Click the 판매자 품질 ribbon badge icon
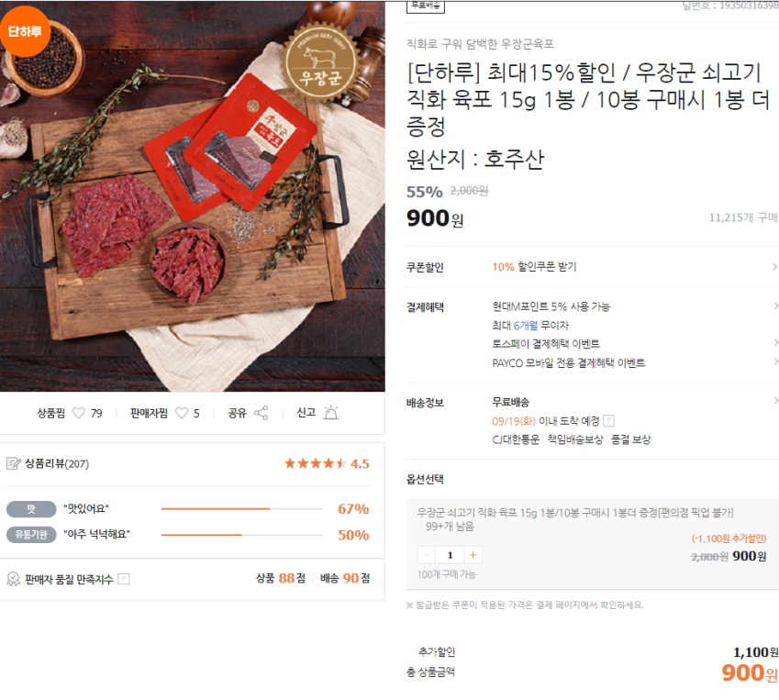 tap(14, 579)
